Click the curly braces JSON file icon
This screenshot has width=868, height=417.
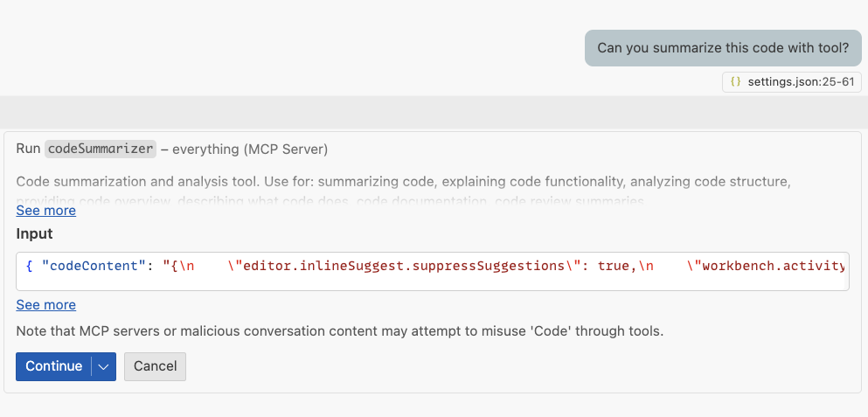[x=736, y=82]
